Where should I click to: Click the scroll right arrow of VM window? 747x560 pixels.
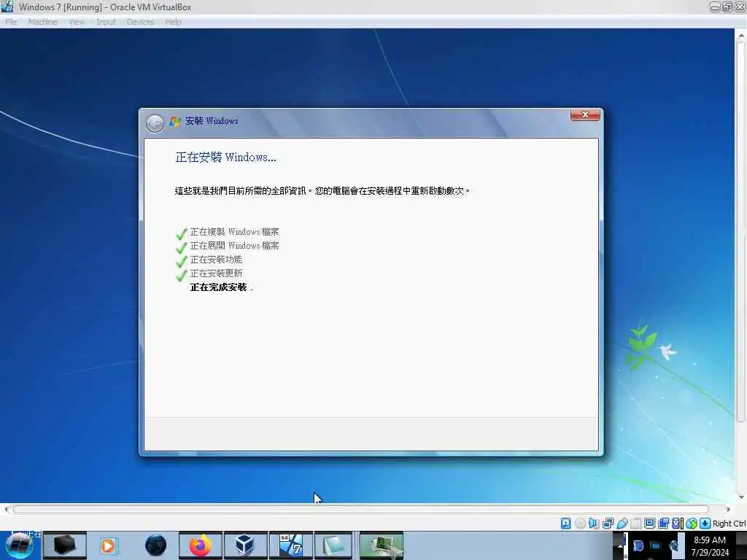click(728, 510)
